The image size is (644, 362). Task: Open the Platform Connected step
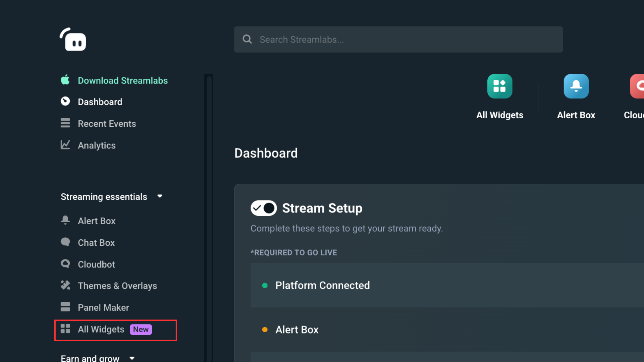click(447, 285)
